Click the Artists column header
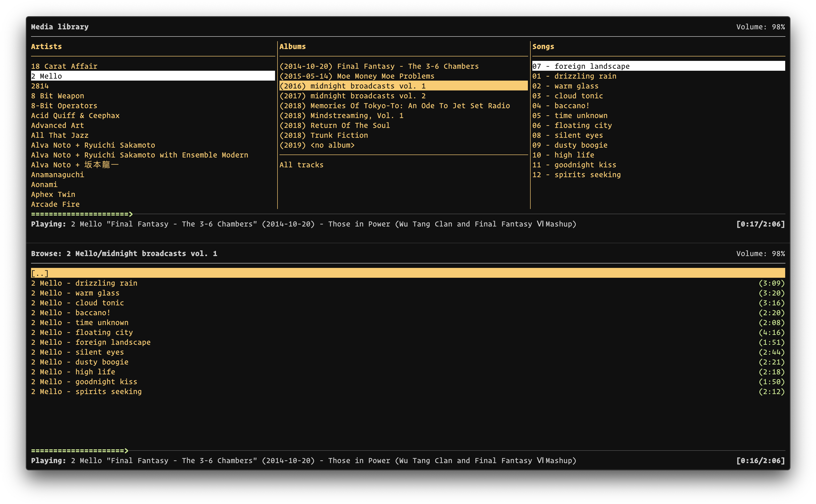Image resolution: width=816 pixels, height=504 pixels. [x=46, y=46]
